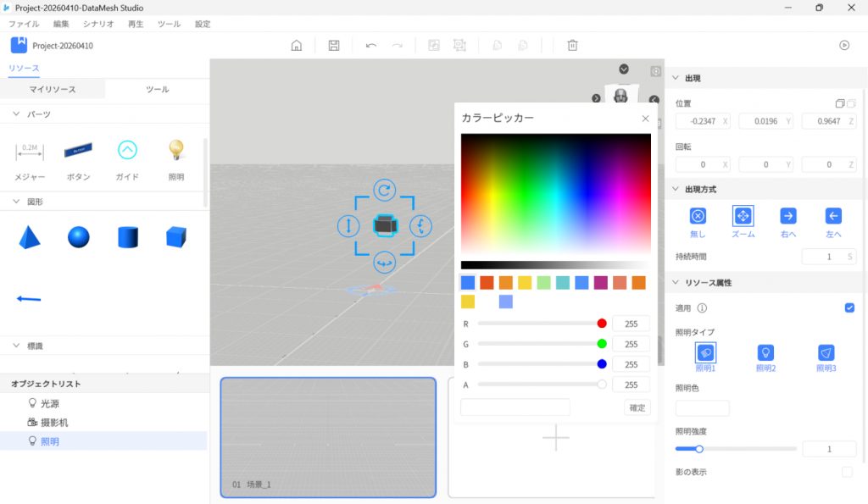Collapse the 図形 section

pos(16,202)
